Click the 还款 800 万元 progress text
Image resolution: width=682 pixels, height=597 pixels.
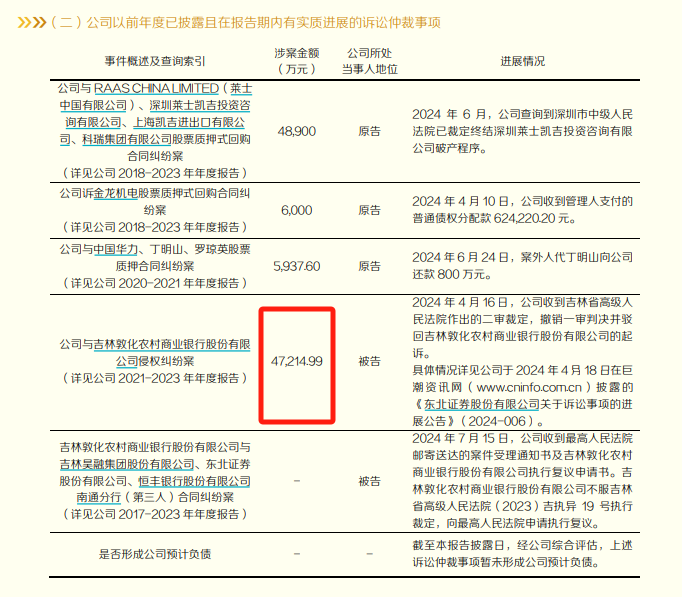452,274
